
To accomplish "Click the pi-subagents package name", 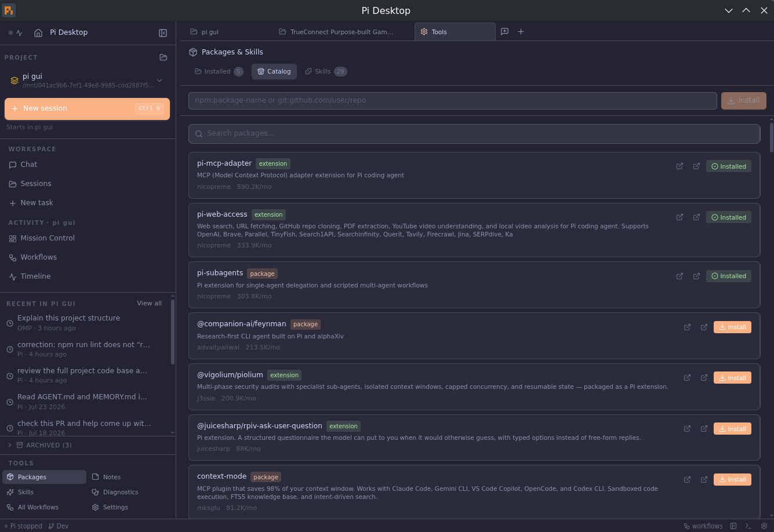I will 220,273.
